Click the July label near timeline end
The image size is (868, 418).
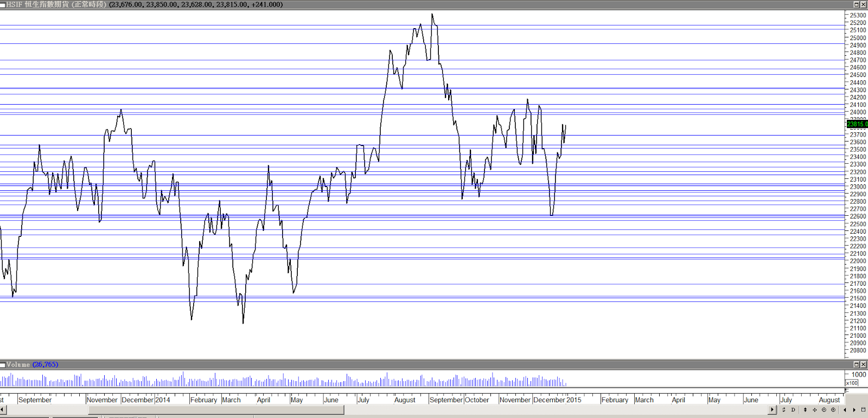[x=786, y=400]
